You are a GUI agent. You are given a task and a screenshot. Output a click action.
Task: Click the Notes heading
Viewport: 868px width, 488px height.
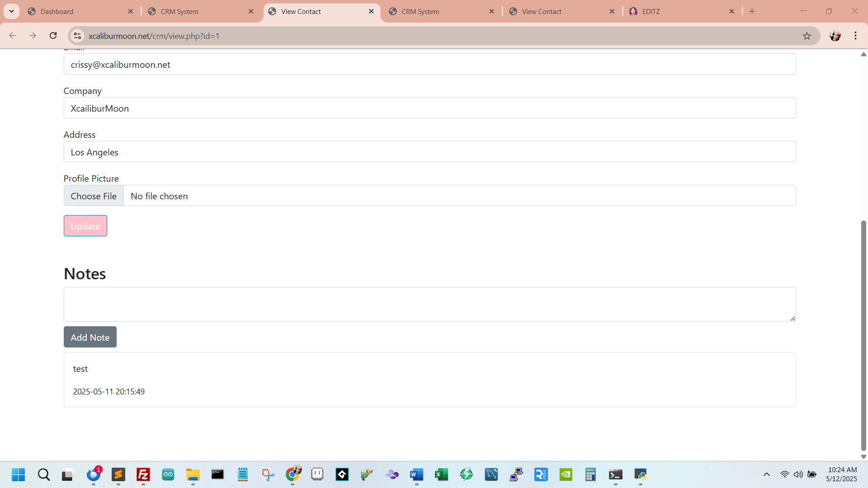point(85,273)
